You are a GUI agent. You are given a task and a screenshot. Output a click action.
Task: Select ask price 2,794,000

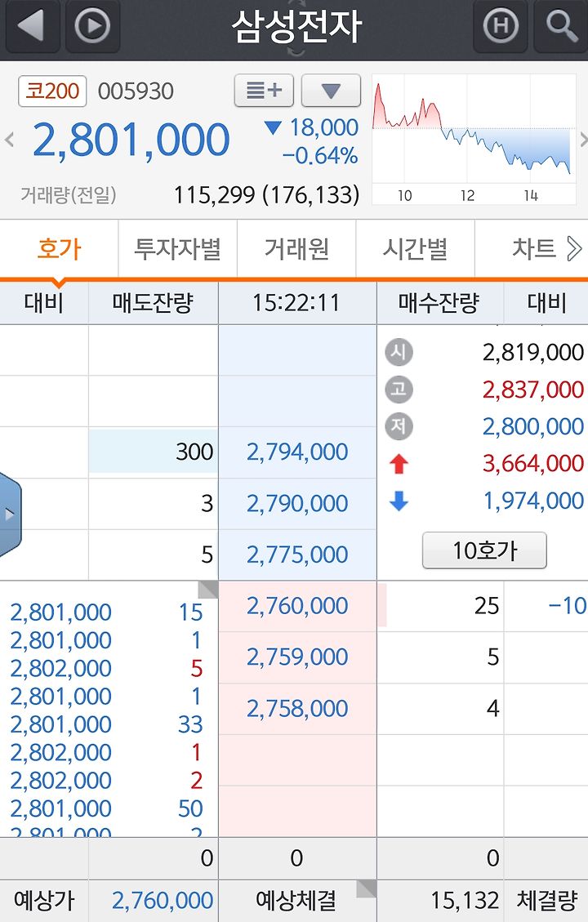pos(297,452)
